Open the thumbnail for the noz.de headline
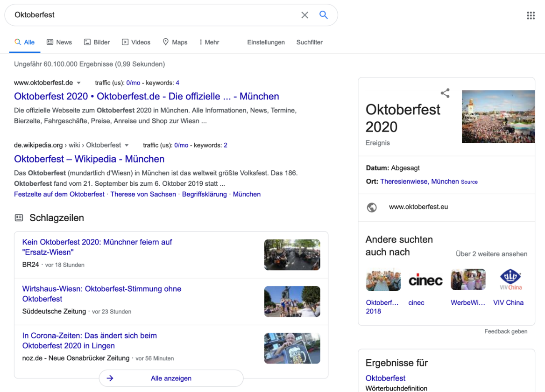 292,348
